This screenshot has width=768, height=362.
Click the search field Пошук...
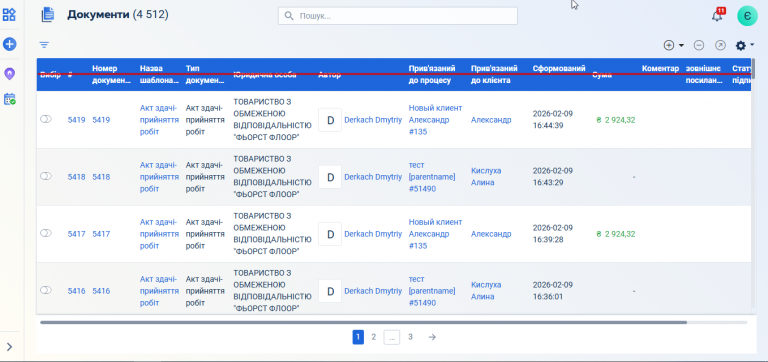coord(398,16)
